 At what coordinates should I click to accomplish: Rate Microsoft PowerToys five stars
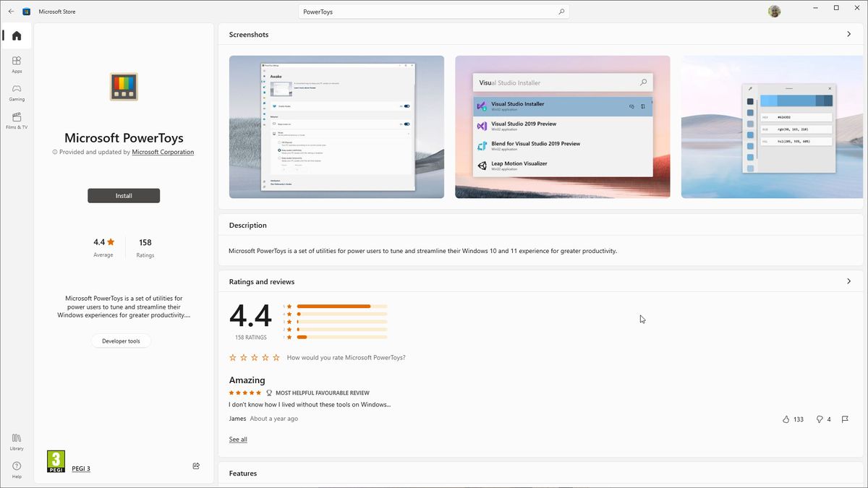[x=276, y=357]
